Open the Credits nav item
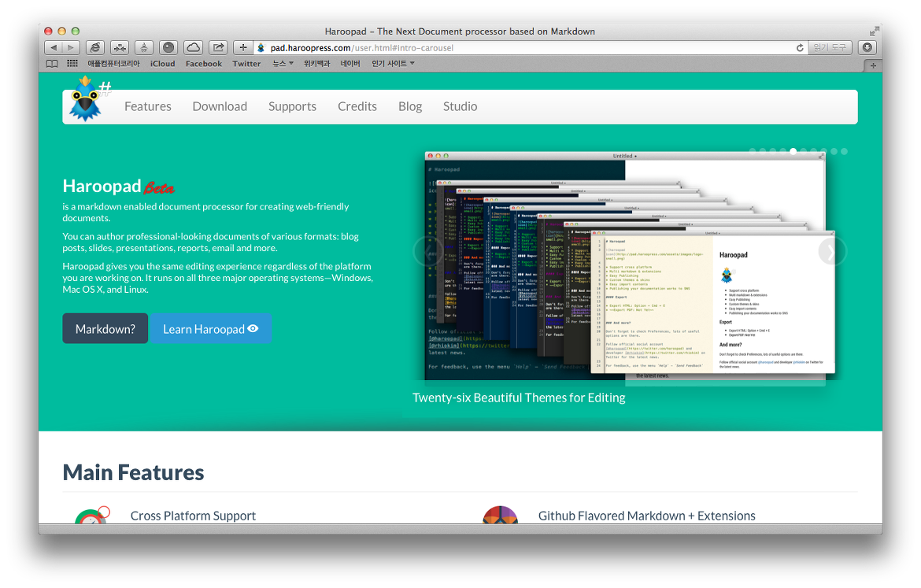Viewport: 921px width, 588px height. click(x=357, y=106)
